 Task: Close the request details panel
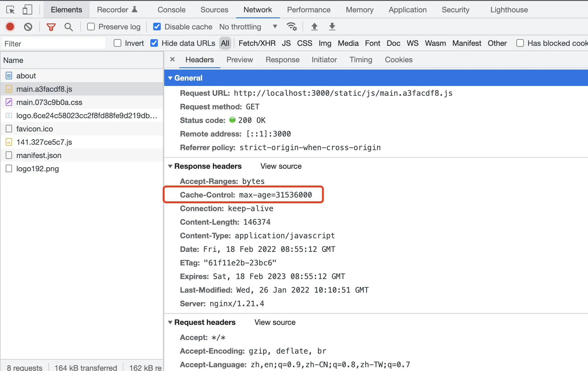(172, 59)
